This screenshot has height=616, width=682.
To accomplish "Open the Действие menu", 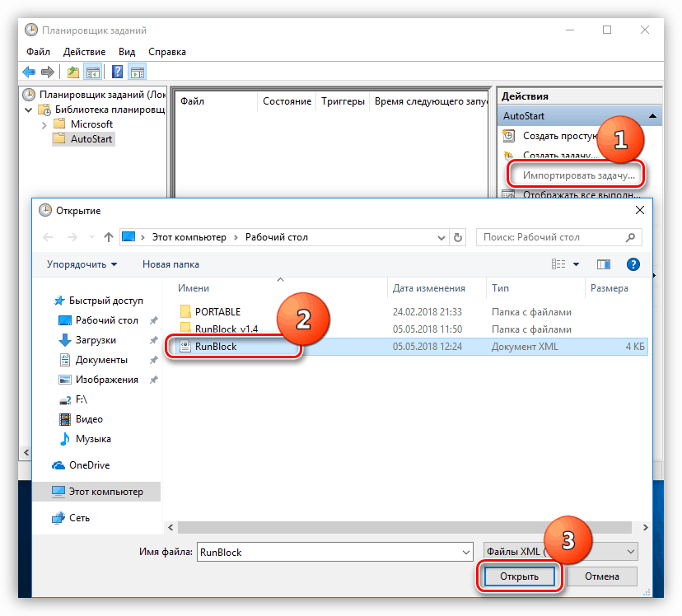I will (84, 52).
